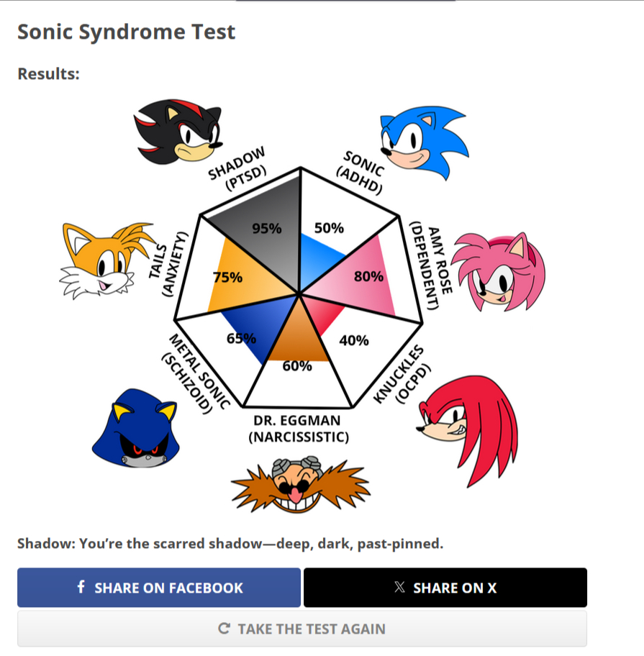Click the Shadow hedgehog character icon
The image size is (644, 656).
pyautogui.click(x=178, y=132)
